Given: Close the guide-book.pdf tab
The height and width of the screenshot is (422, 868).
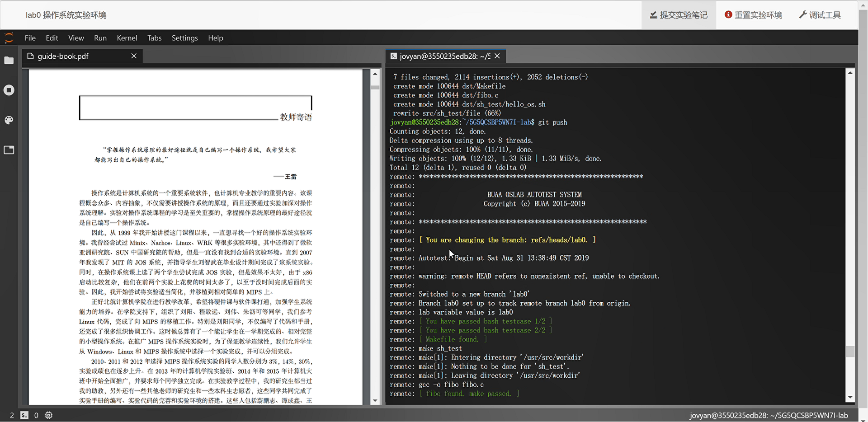Looking at the screenshot, I should click(134, 56).
